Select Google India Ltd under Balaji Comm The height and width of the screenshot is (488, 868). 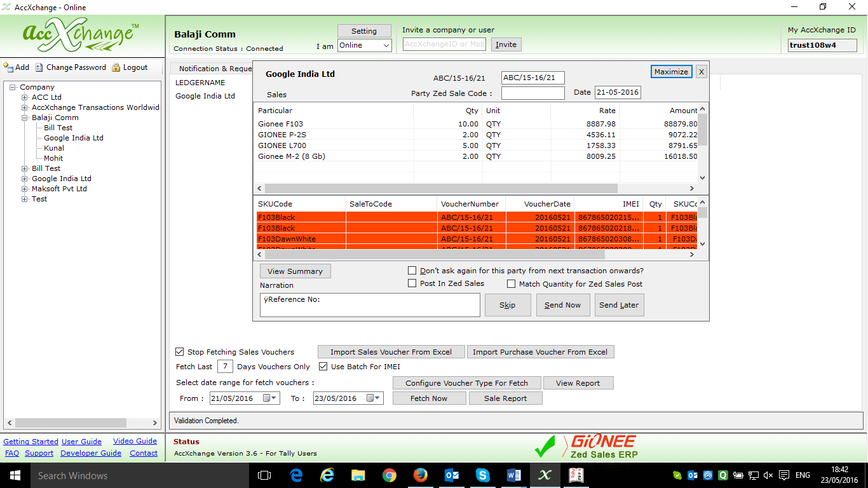(74, 138)
